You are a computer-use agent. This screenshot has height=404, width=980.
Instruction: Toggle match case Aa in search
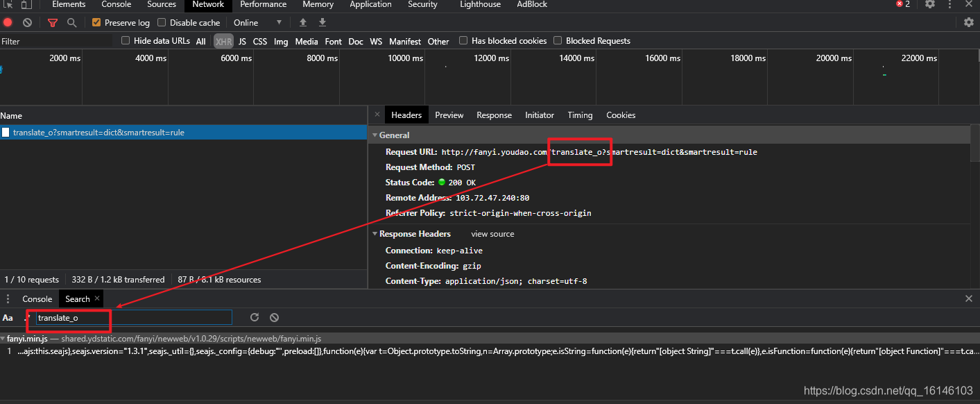click(8, 317)
